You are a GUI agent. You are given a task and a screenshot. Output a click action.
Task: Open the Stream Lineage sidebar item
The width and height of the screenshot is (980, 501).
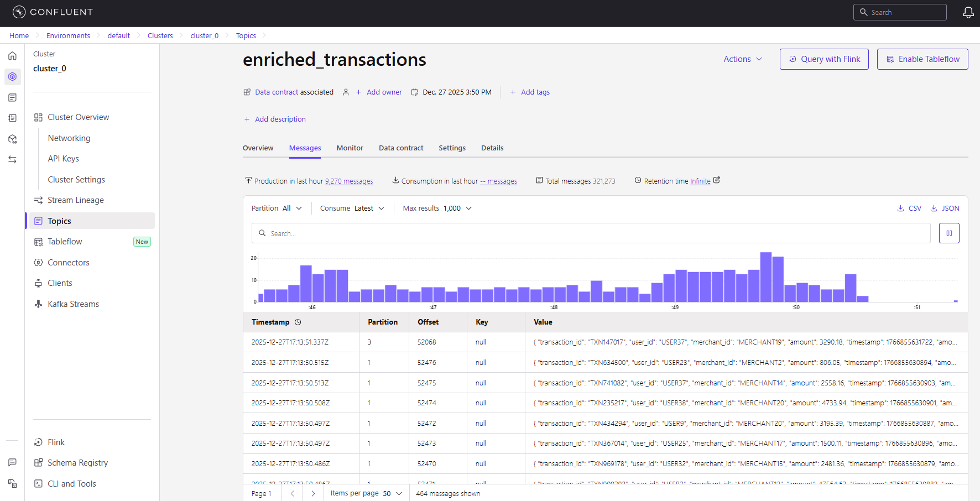pyautogui.click(x=75, y=200)
